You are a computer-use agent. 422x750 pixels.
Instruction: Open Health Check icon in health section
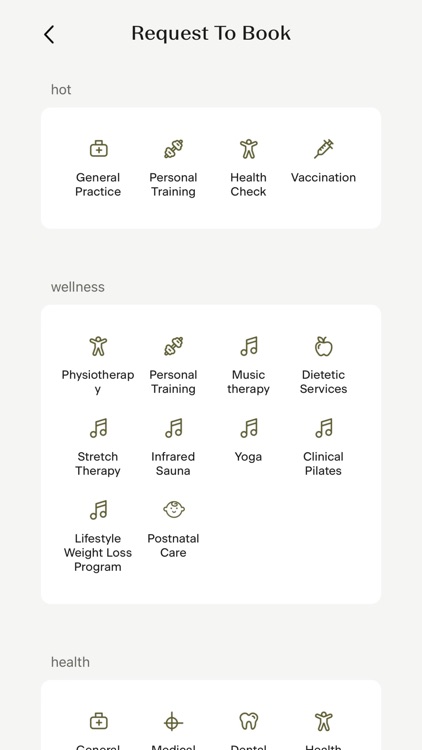point(324,721)
